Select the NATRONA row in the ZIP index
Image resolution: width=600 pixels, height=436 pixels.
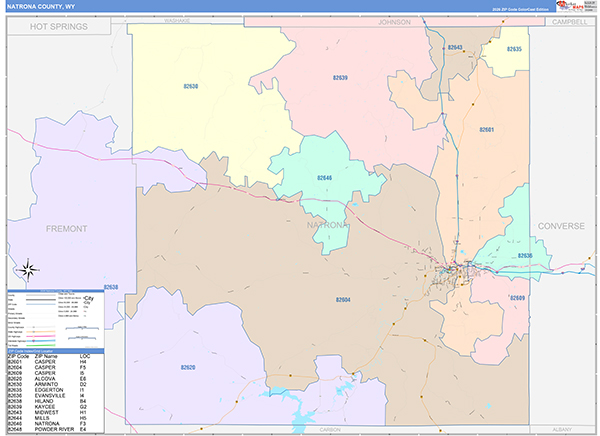tap(47, 424)
